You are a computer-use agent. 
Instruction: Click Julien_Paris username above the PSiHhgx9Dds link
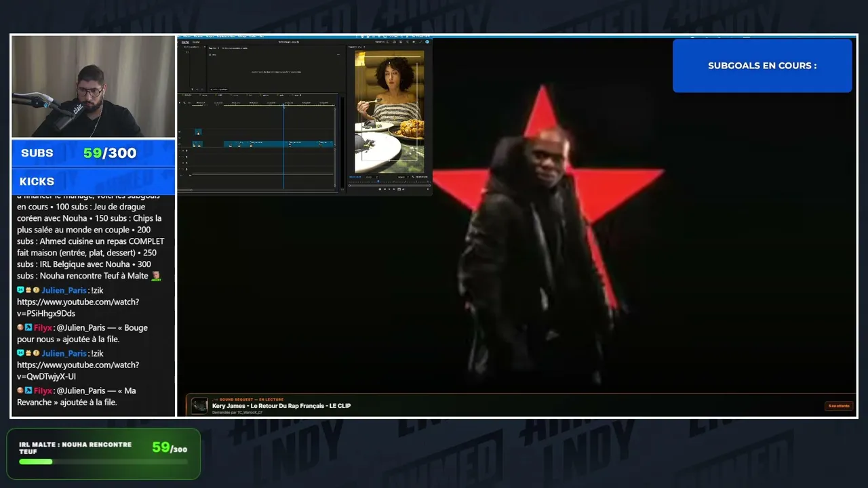pyautogui.click(x=64, y=290)
